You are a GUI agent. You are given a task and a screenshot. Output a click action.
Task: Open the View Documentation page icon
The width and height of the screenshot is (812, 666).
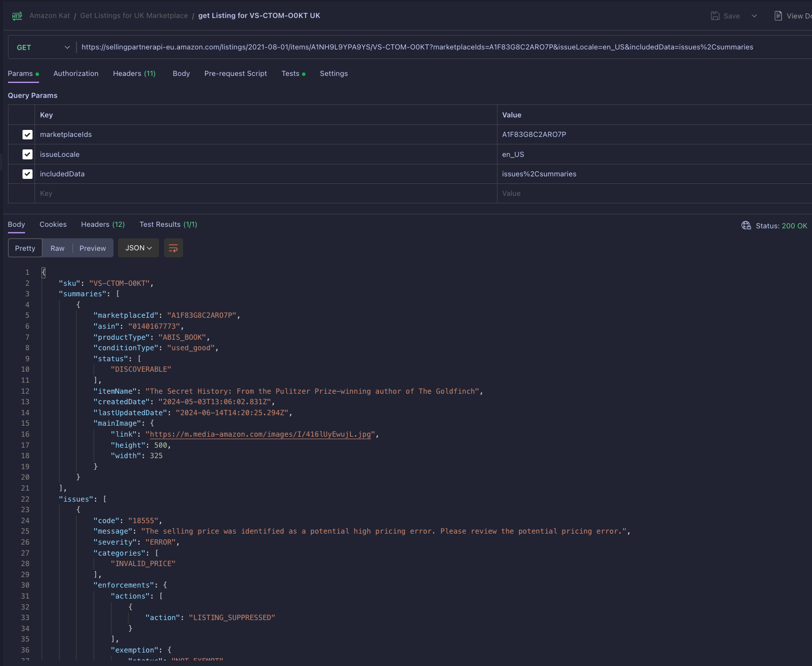pyautogui.click(x=778, y=16)
